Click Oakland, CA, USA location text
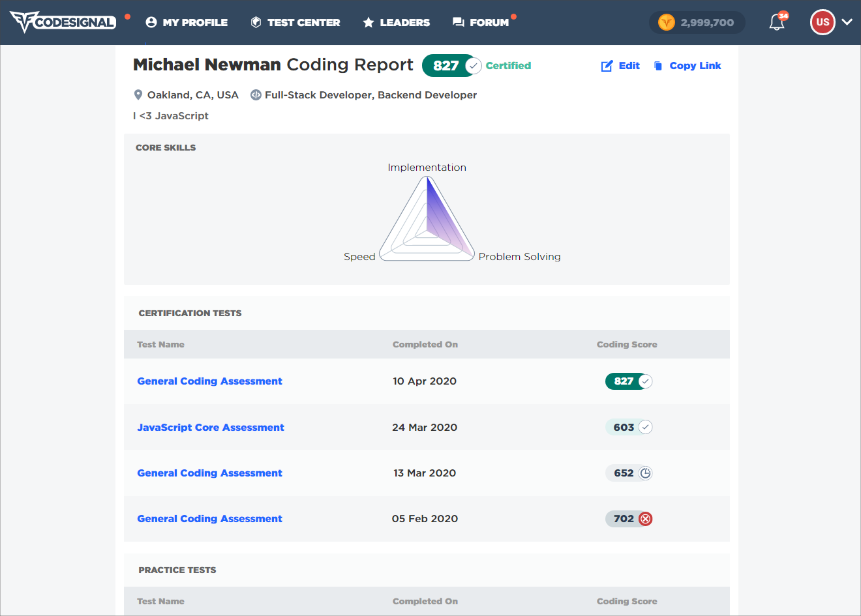Image resolution: width=861 pixels, height=616 pixels. coord(193,95)
